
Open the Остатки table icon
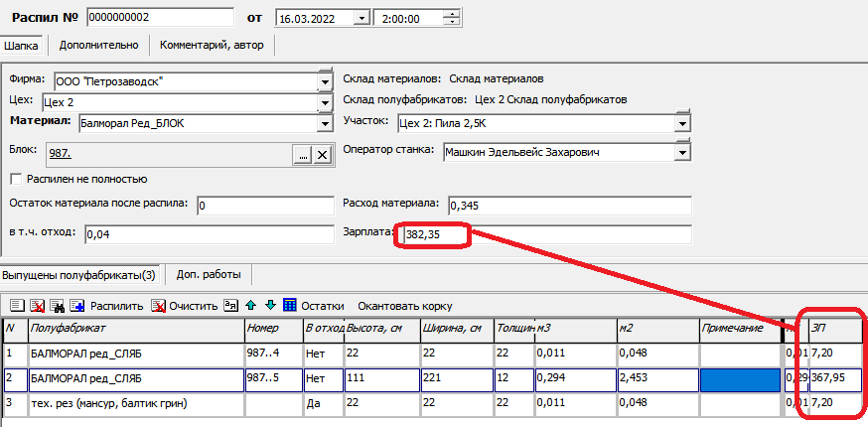(290, 306)
